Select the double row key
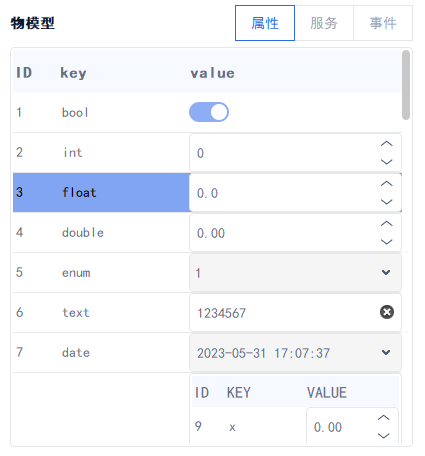425x456 pixels. tap(83, 233)
